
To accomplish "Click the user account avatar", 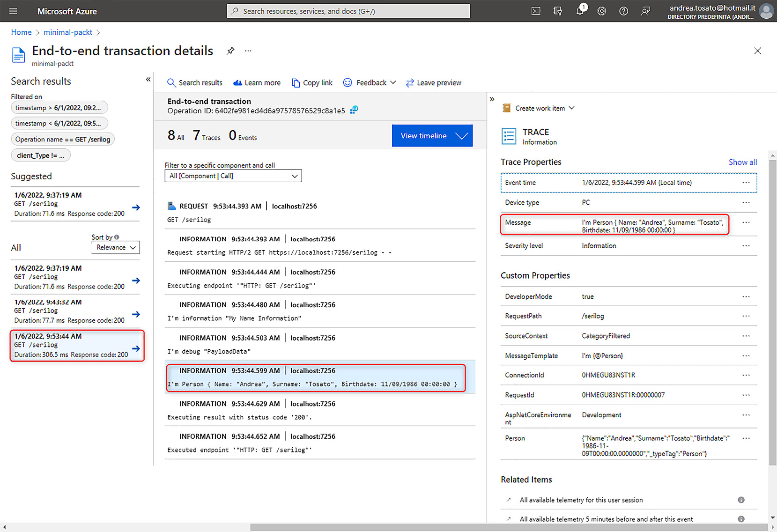I will click(x=766, y=11).
